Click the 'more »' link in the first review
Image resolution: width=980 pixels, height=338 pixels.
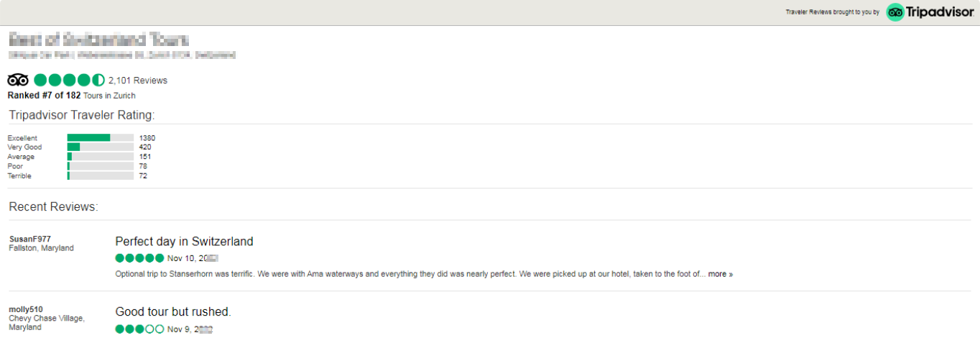point(720,274)
